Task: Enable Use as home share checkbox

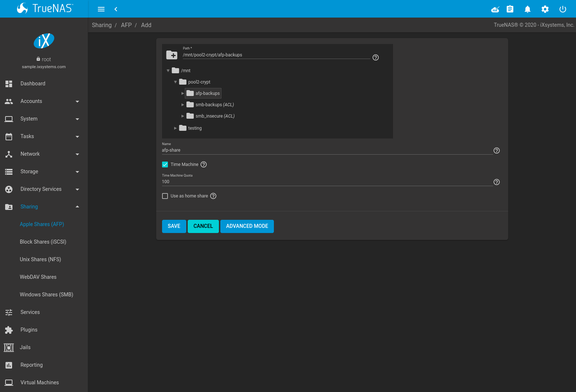Action: [165, 196]
